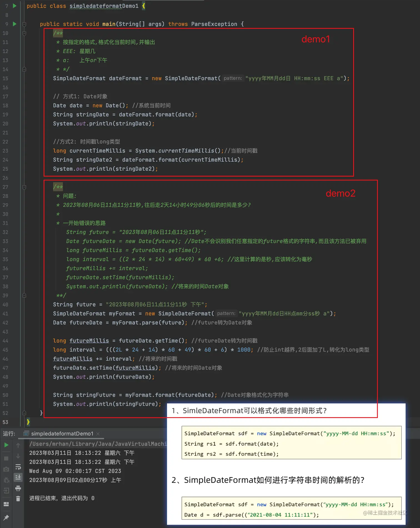Click line number 45 in the gutter
The image size is (420, 528).
[x=6, y=350]
